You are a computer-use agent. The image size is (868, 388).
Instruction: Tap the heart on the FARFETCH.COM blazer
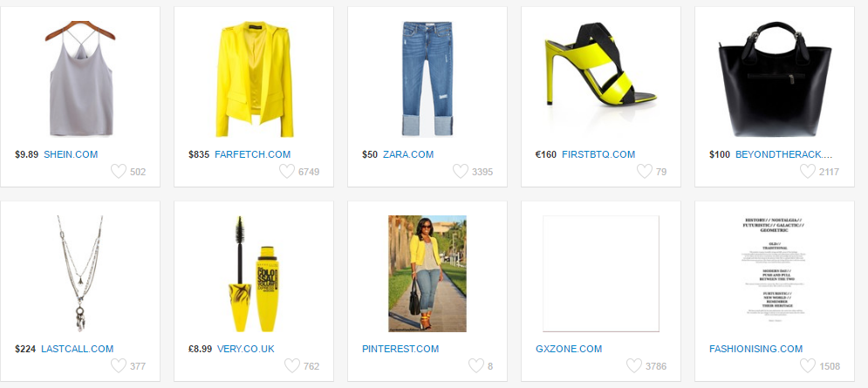[287, 171]
